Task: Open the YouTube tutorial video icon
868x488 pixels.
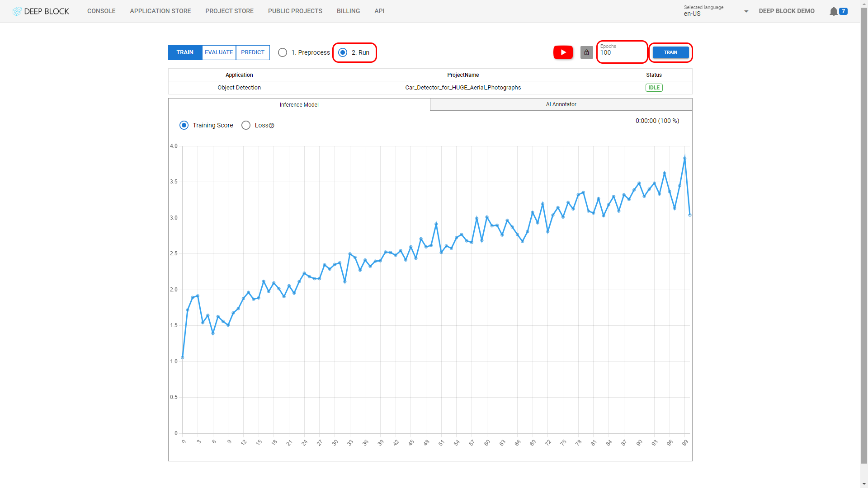Action: click(563, 52)
